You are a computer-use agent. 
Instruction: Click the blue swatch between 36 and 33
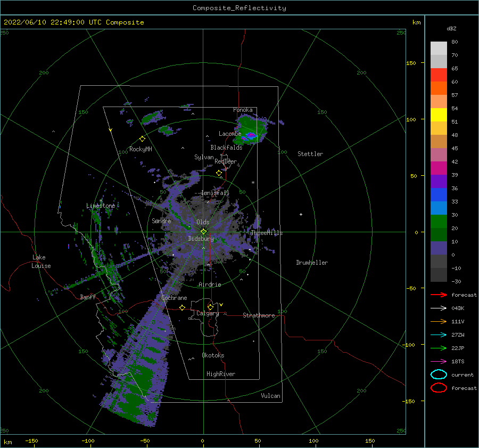click(439, 195)
